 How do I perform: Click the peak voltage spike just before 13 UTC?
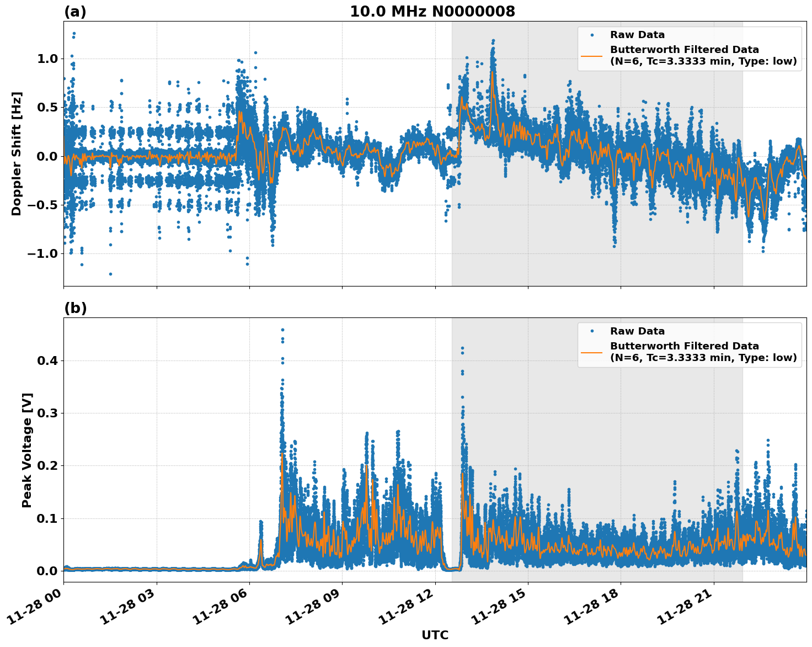point(462,348)
